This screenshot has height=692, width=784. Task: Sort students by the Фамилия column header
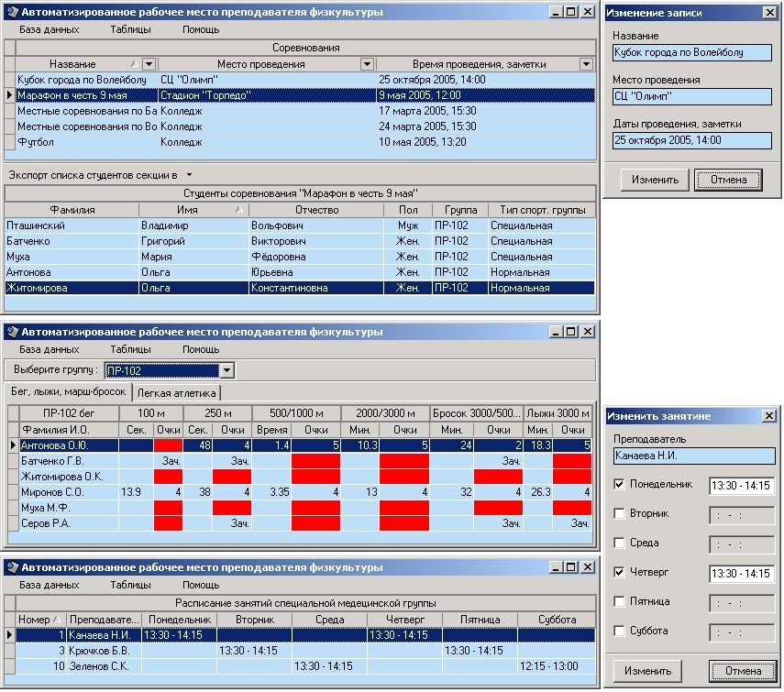pos(72,210)
